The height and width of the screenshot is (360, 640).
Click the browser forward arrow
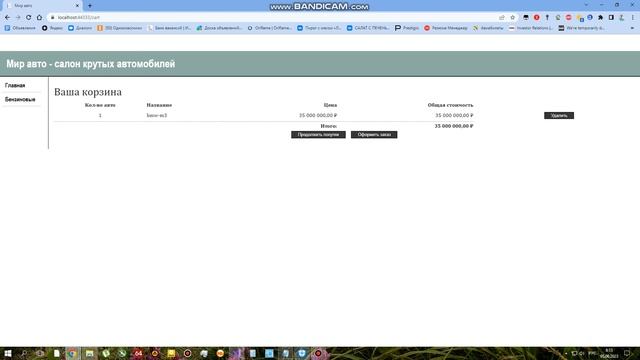coord(18,18)
